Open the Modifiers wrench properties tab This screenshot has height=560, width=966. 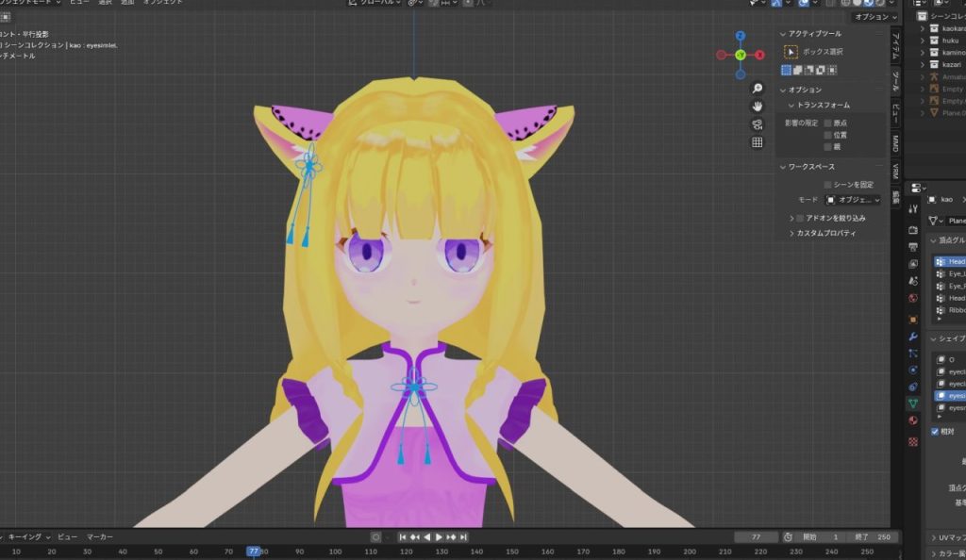pyautogui.click(x=913, y=337)
